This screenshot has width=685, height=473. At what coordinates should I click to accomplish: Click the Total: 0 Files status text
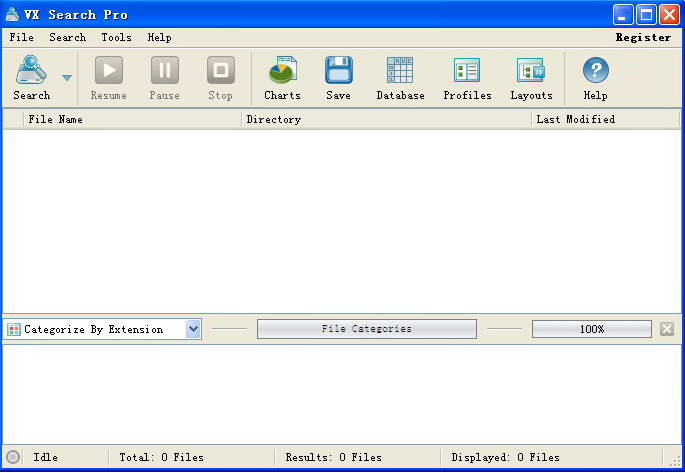click(x=161, y=457)
